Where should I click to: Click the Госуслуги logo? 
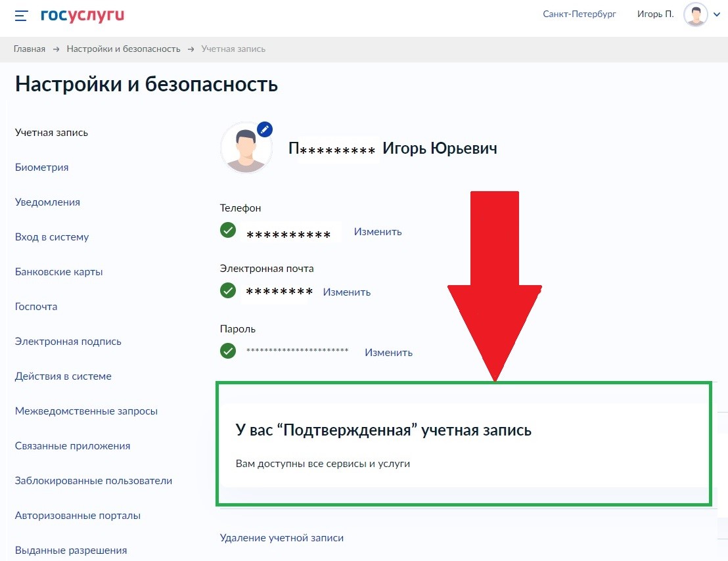(x=82, y=14)
